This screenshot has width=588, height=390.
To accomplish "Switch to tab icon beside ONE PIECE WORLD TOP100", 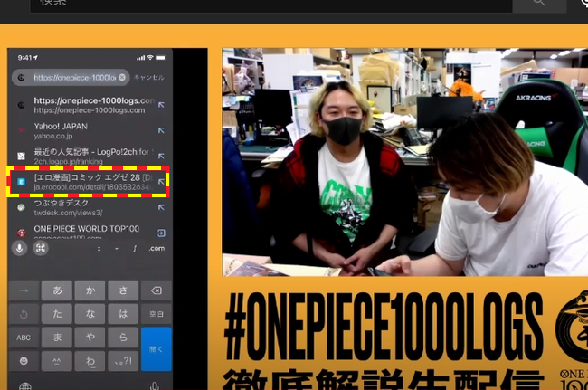I will point(161,233).
